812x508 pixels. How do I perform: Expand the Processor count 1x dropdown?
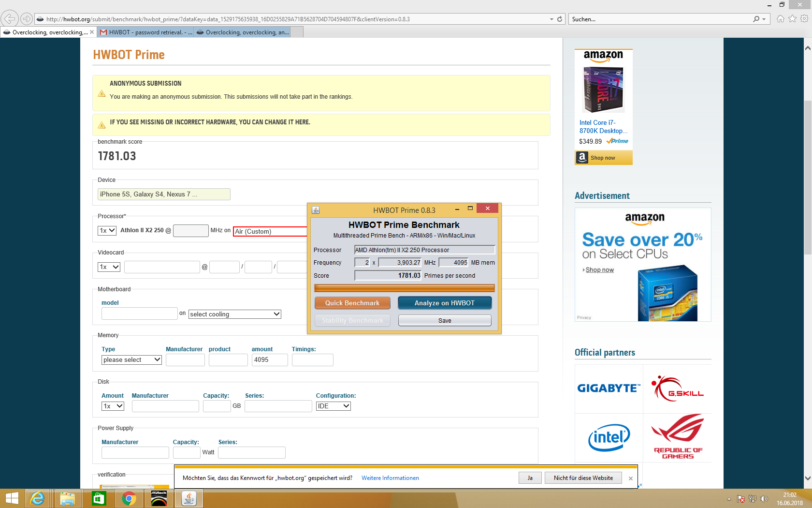point(107,231)
